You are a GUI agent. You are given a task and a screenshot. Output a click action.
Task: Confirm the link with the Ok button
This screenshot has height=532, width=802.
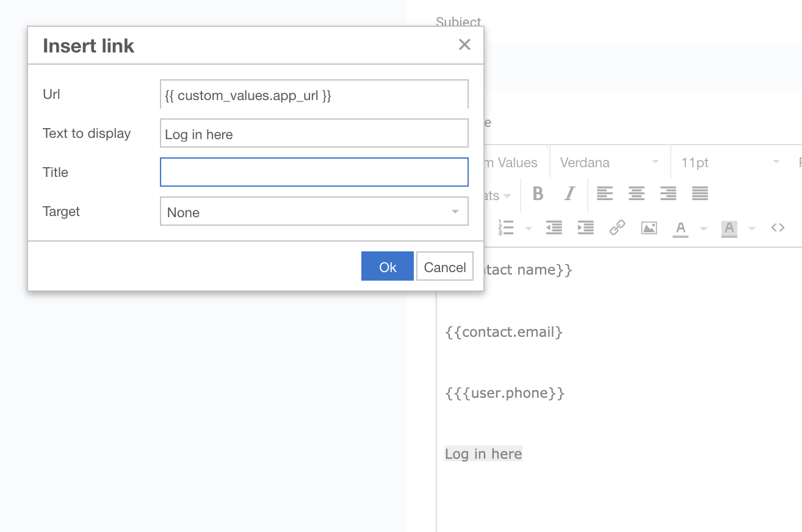click(x=388, y=267)
